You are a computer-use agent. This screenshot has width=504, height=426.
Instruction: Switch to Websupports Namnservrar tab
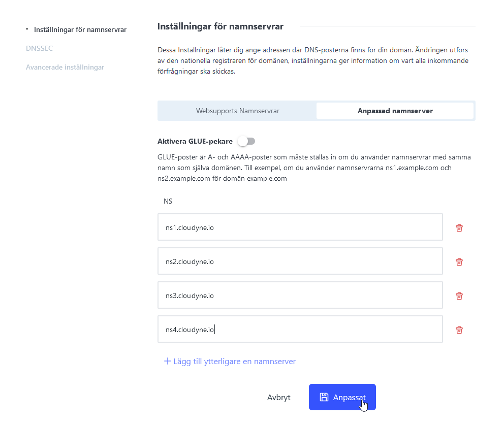pyautogui.click(x=237, y=111)
